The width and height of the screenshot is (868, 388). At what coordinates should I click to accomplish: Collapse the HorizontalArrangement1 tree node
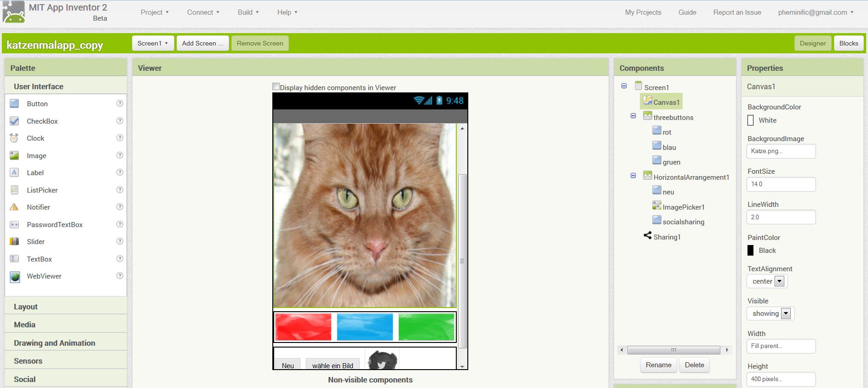tap(633, 176)
